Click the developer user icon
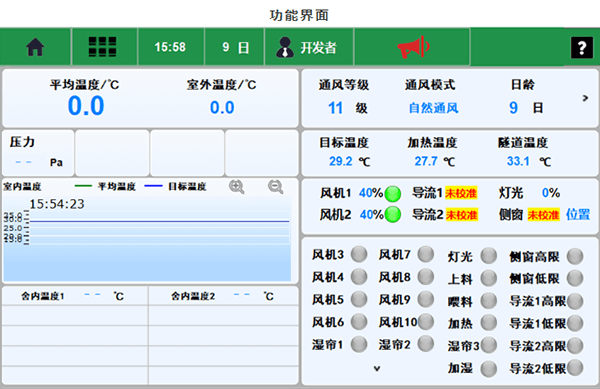Image resolution: width=600 pixels, height=389 pixels. [285, 47]
